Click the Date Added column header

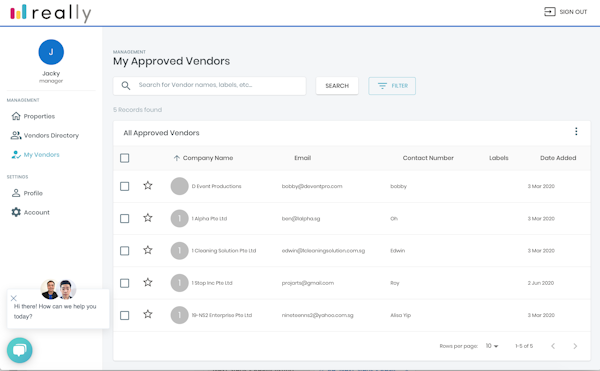(x=558, y=158)
